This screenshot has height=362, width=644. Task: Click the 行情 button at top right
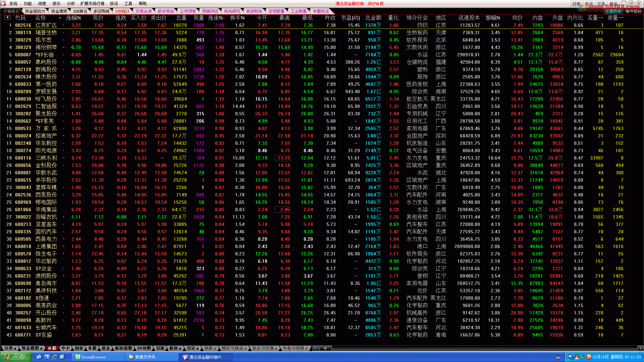[x=576, y=4]
